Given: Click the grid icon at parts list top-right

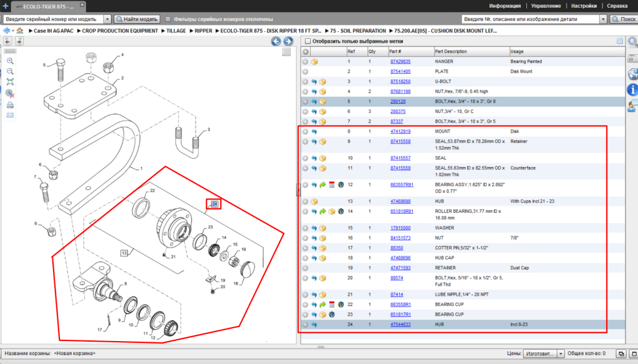Looking at the screenshot, I should pos(619,41).
